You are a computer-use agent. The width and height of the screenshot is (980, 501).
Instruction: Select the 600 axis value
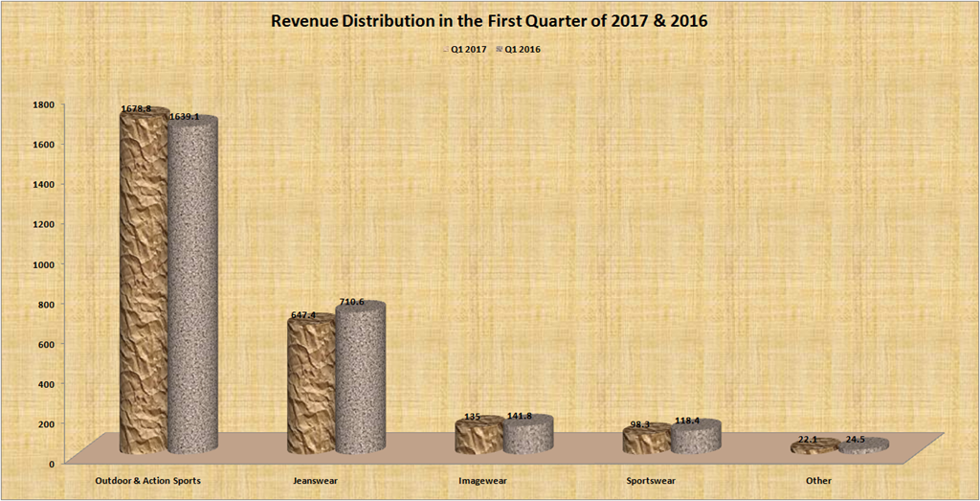pyautogui.click(x=48, y=343)
